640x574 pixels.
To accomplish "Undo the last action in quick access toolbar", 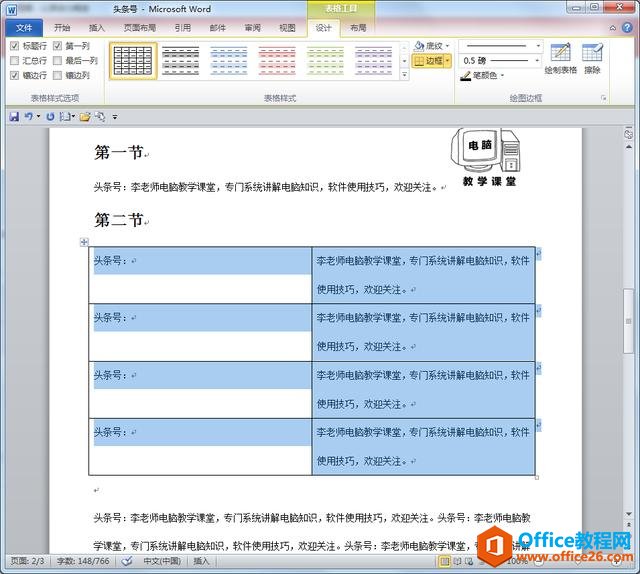I will [x=28, y=117].
